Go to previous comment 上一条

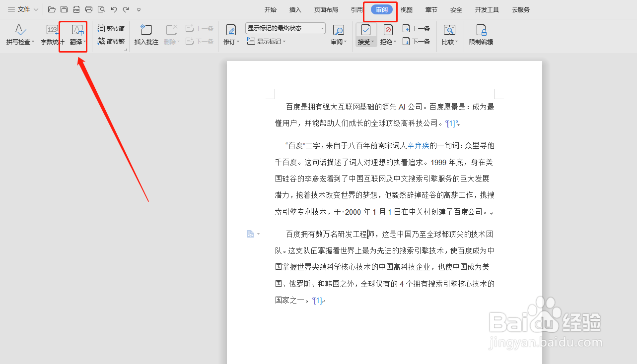point(200,29)
